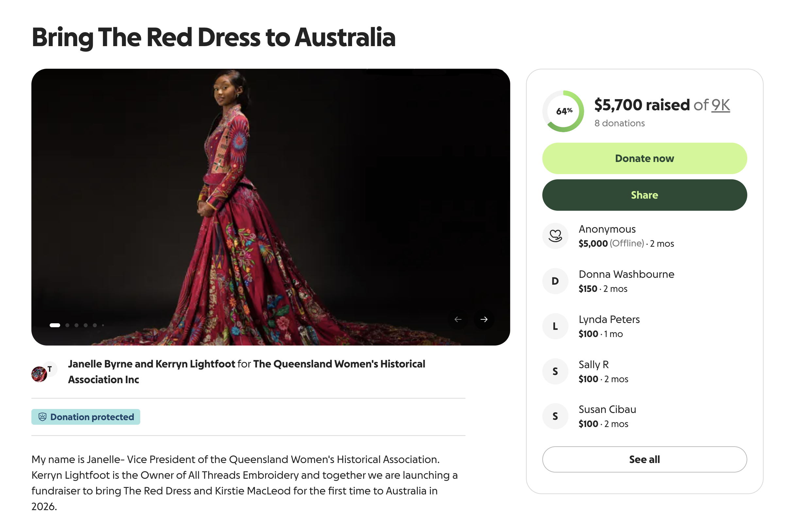The height and width of the screenshot is (517, 812).
Task: Click the next image arrow on carousel
Action: (484, 319)
